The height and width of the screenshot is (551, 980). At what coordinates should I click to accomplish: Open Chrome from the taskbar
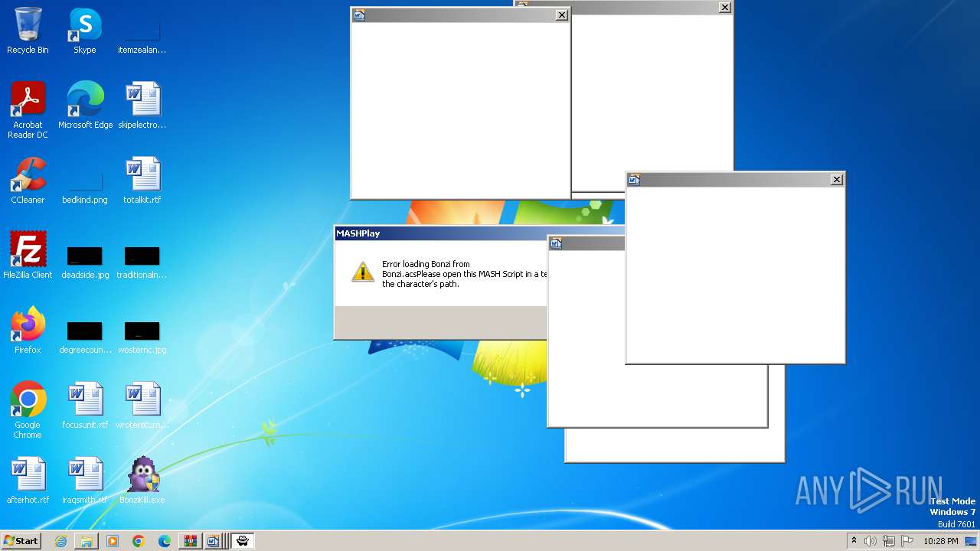[139, 541]
